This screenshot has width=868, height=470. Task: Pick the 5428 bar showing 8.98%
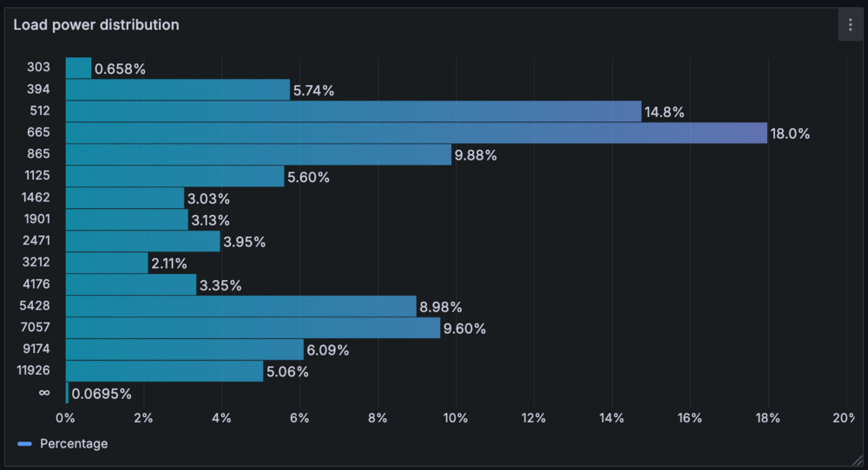[240, 306]
